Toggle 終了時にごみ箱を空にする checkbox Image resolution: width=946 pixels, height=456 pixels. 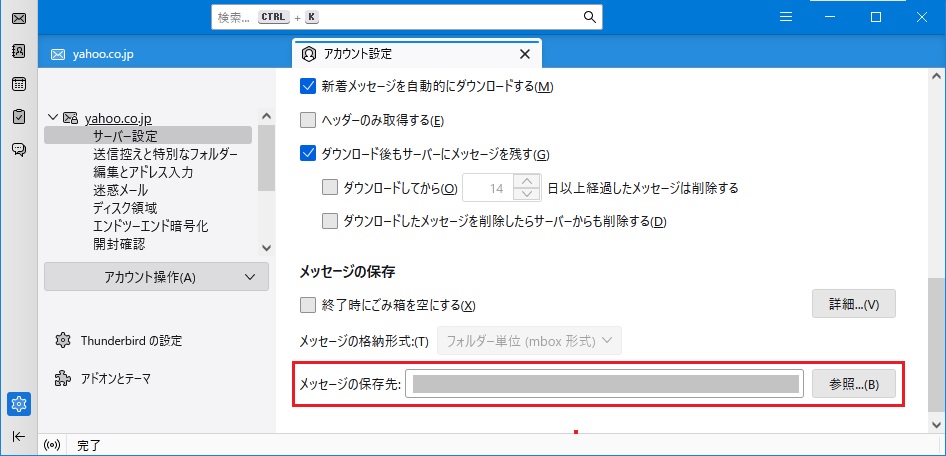[308, 304]
